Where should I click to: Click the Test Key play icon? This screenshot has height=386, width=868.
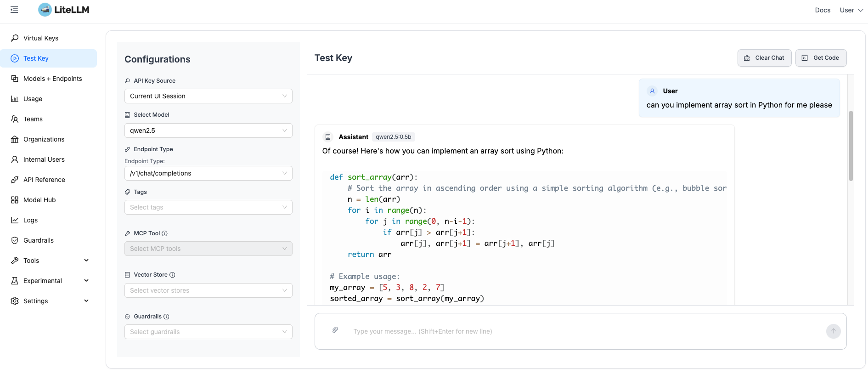point(15,58)
